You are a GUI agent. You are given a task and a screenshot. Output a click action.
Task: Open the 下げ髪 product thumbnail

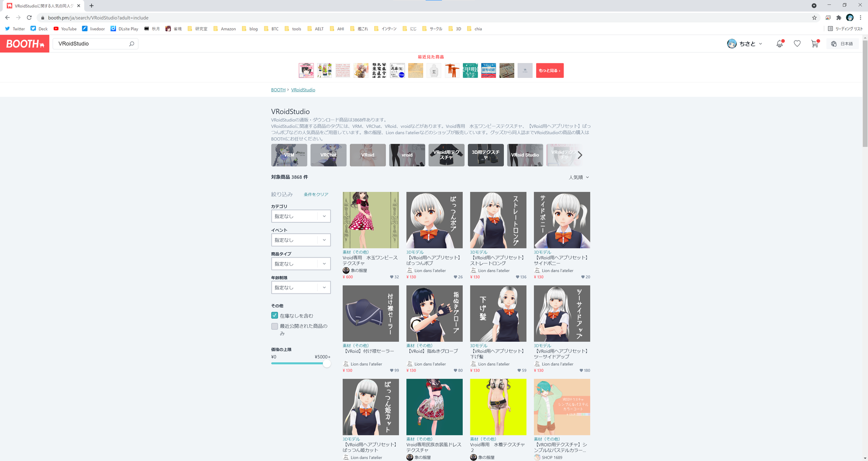498,313
